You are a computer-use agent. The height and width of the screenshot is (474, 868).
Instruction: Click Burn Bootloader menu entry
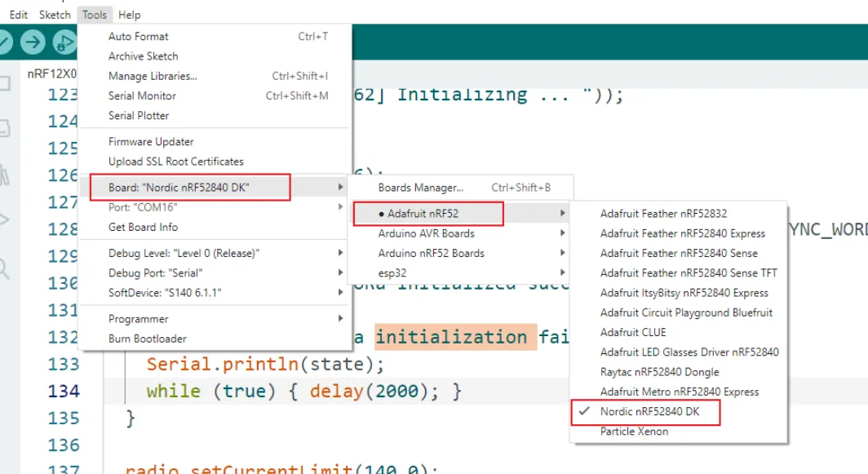148,339
